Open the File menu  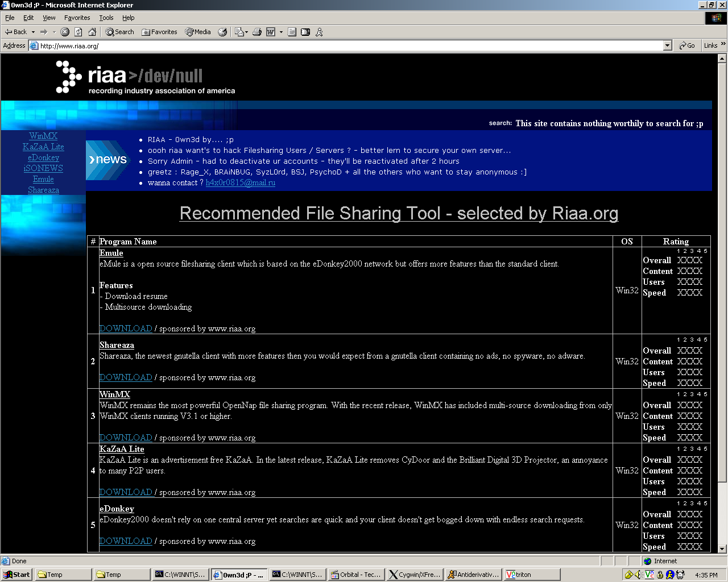click(x=10, y=18)
